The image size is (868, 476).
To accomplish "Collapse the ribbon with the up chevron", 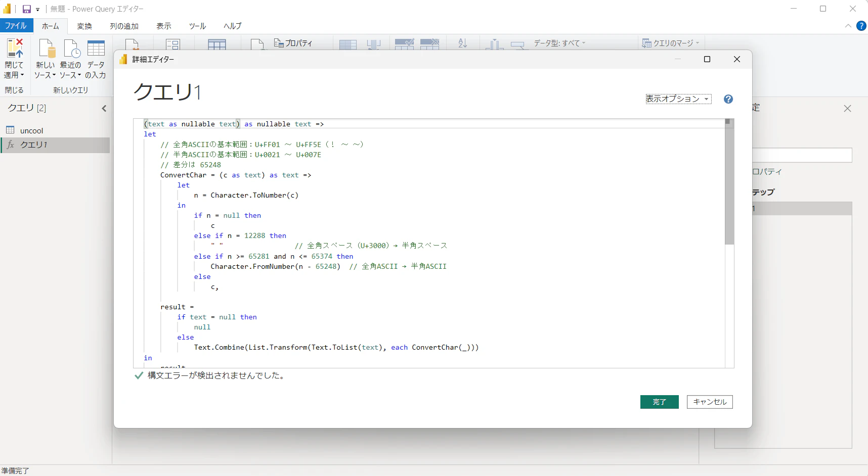I will point(848,26).
